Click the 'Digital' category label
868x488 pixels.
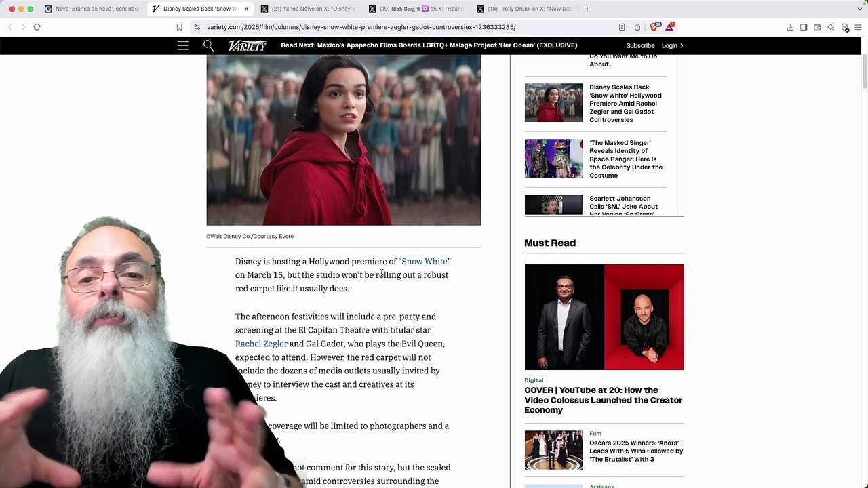[534, 380]
